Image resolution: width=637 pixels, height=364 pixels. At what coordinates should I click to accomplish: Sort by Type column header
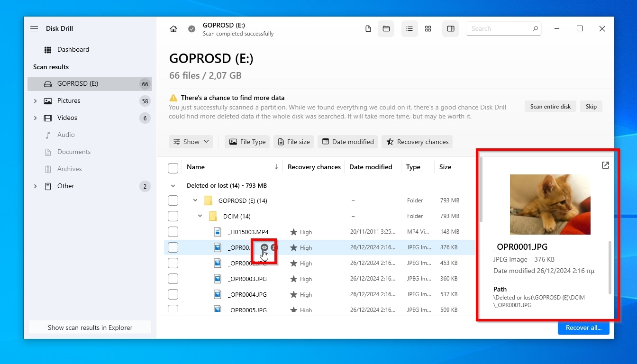(x=413, y=167)
